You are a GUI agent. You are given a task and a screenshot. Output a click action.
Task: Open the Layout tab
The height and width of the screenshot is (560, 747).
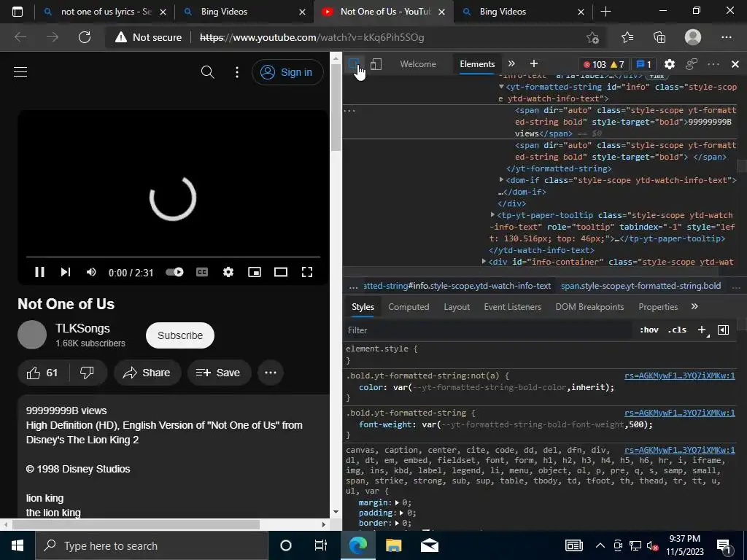(x=457, y=307)
